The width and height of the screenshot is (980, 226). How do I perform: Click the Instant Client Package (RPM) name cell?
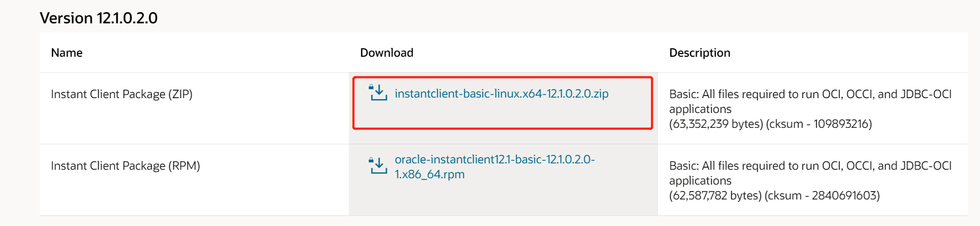(126, 166)
